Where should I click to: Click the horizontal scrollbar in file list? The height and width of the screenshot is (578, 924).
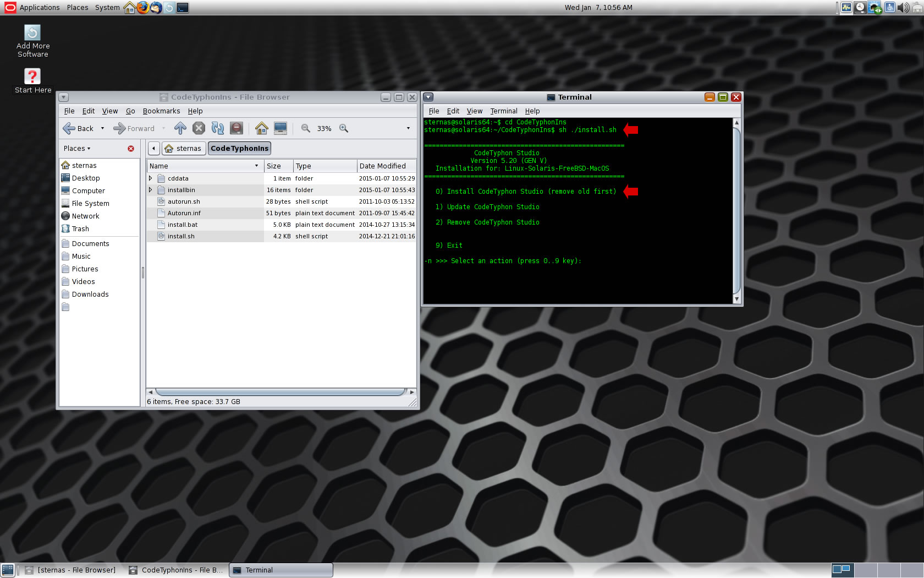pyautogui.click(x=280, y=392)
